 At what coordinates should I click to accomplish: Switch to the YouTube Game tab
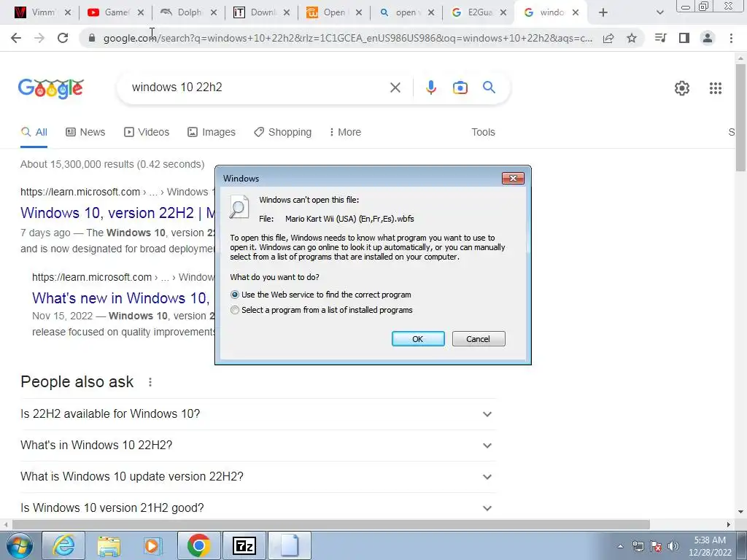pyautogui.click(x=116, y=12)
